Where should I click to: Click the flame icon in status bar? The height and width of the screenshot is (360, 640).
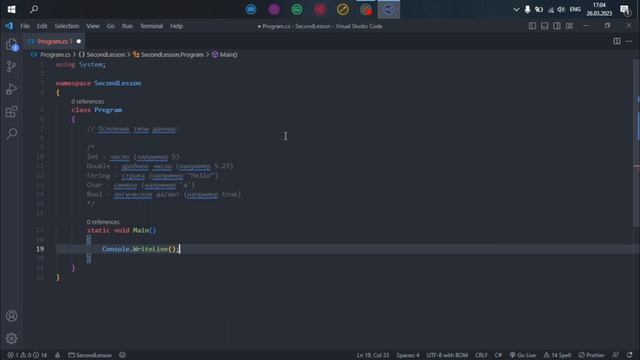pyautogui.click(x=58, y=355)
